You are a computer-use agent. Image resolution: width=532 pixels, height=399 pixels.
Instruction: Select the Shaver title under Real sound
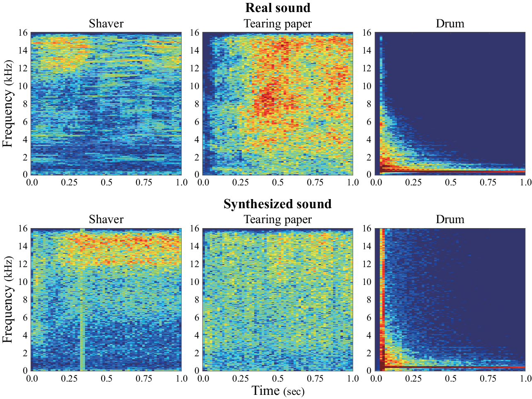[x=106, y=24]
